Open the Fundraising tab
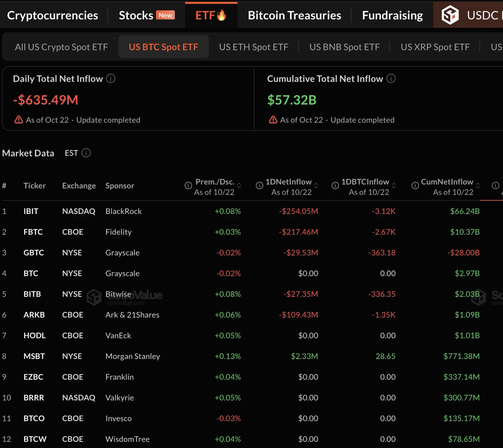Image resolution: width=503 pixels, height=448 pixels. click(x=392, y=15)
